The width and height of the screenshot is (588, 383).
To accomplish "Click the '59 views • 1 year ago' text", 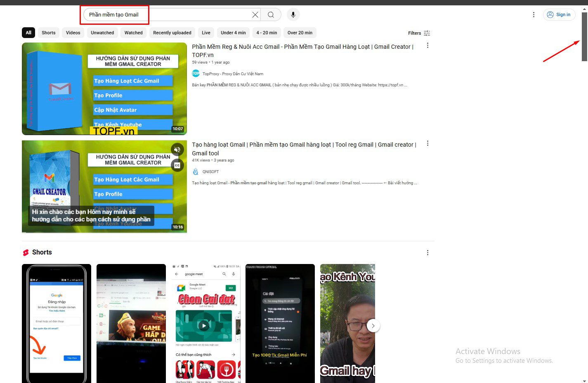I will pos(211,62).
